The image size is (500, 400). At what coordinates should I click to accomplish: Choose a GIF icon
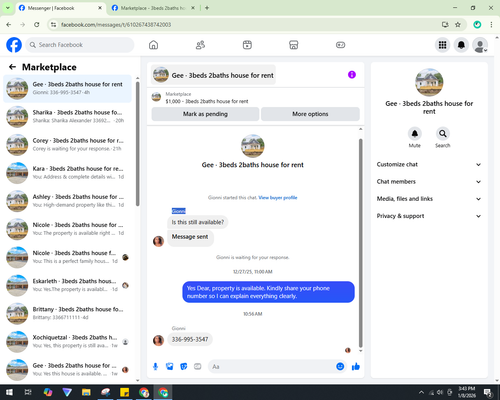click(x=197, y=367)
